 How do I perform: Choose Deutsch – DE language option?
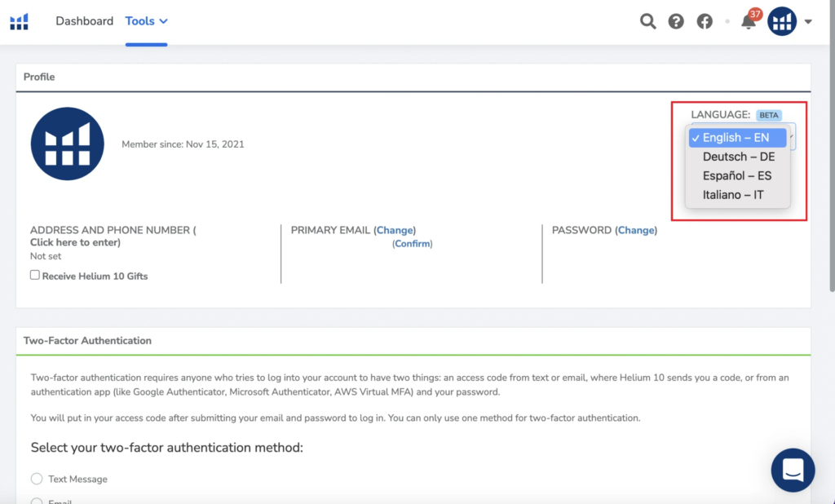[x=738, y=157]
